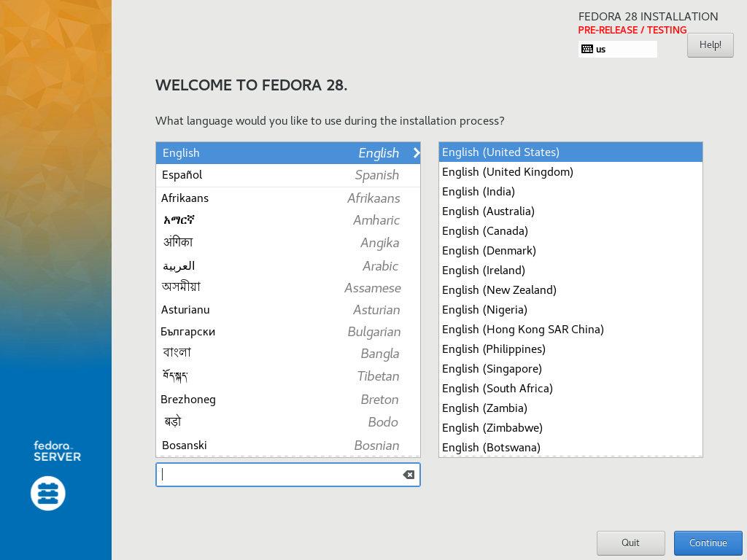Select the Bangla language row
The width and height of the screenshot is (747, 560).
(287, 354)
